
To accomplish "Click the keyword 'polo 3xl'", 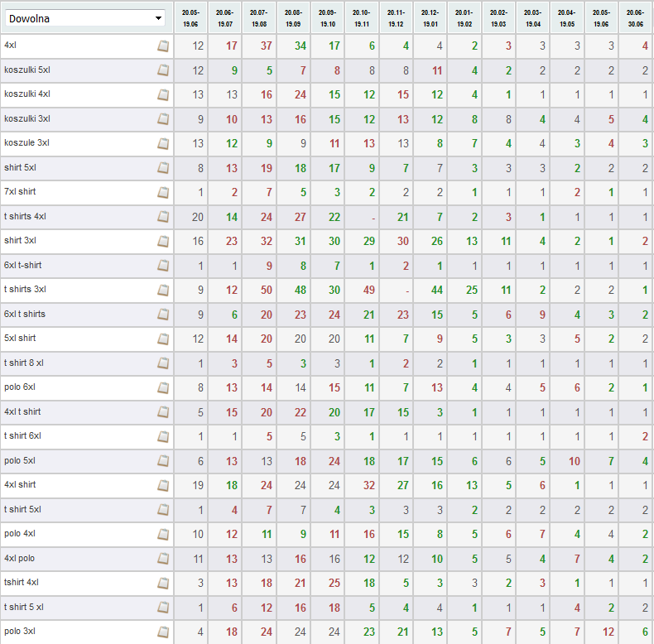I will pos(20,631).
